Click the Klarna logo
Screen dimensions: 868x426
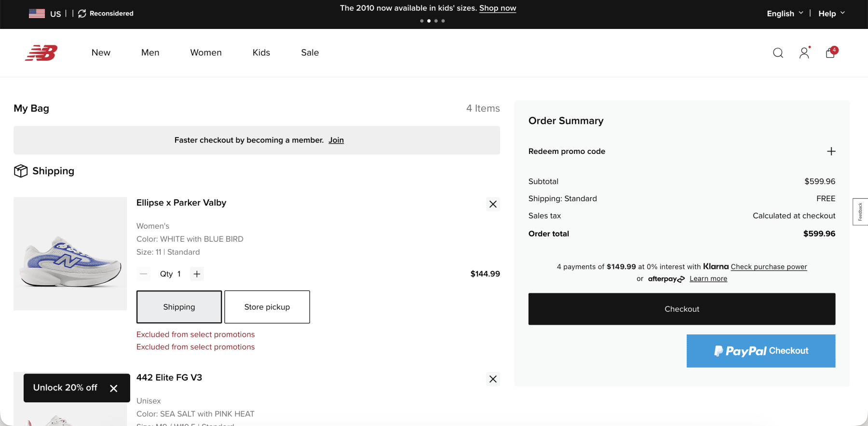716,266
